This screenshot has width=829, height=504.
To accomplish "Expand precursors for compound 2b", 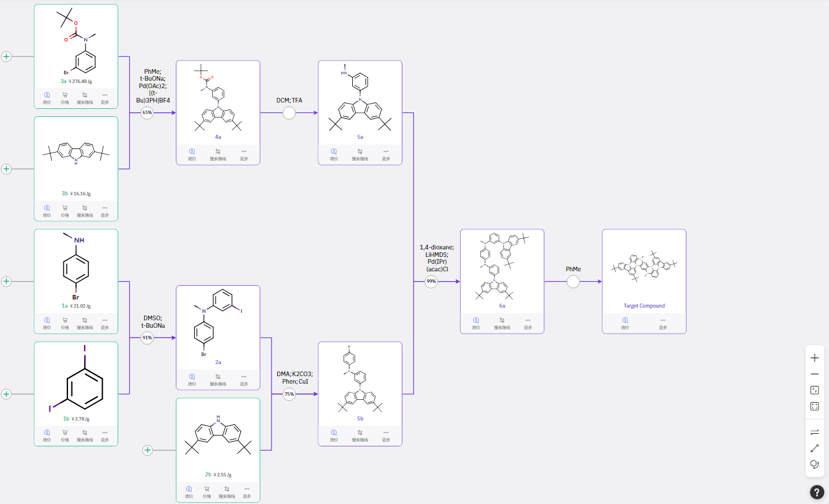I will [148, 450].
